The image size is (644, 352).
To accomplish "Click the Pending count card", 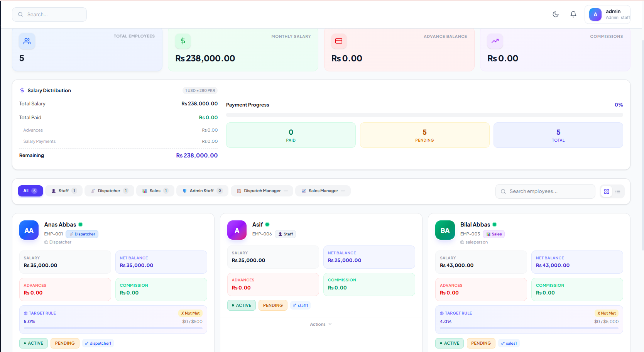I will 424,135.
